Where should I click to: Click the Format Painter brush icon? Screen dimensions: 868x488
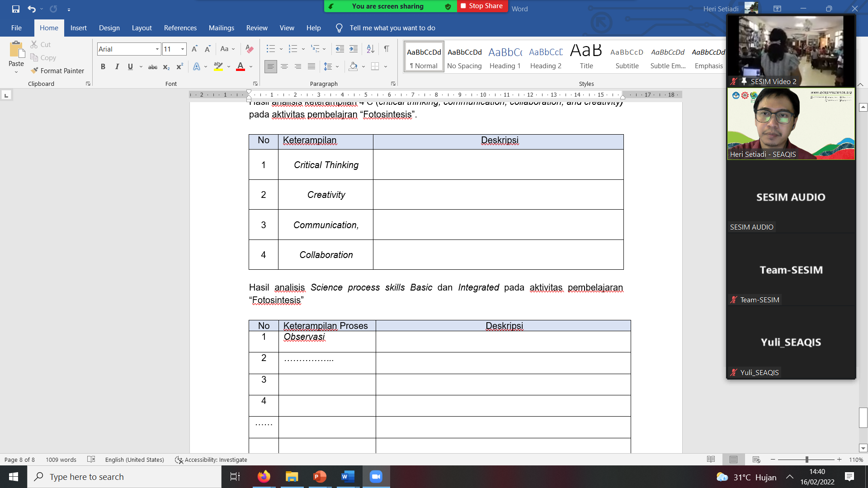point(34,70)
